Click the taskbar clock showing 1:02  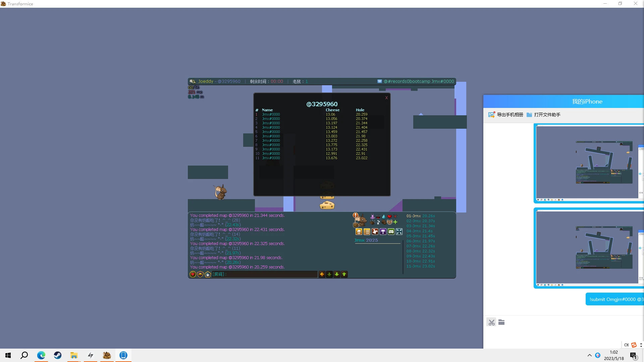[x=614, y=355]
